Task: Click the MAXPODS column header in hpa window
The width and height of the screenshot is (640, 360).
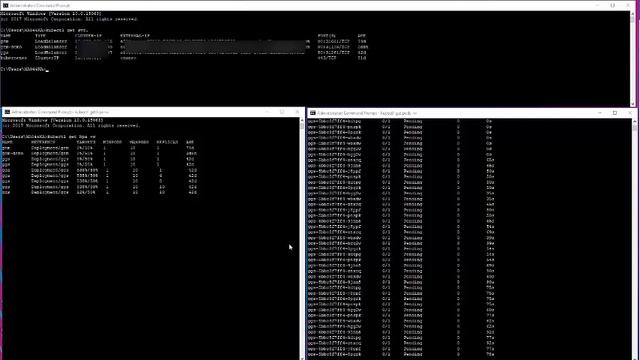Action: click(139, 142)
